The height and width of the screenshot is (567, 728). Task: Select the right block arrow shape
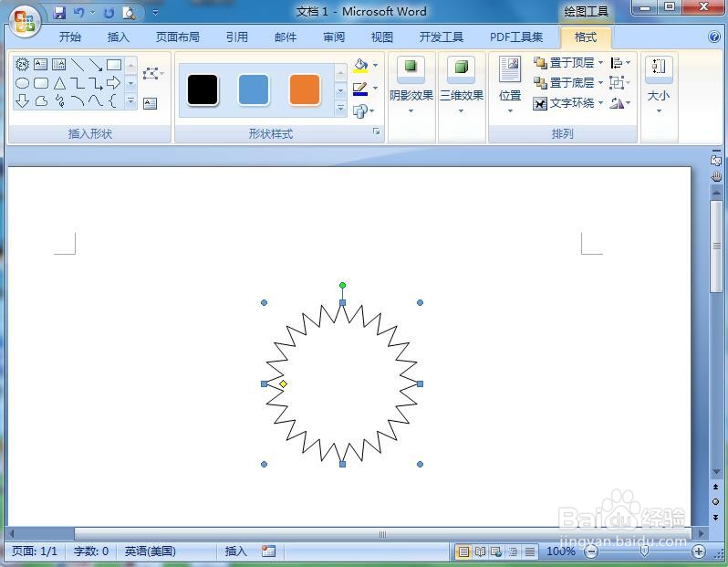[x=114, y=83]
